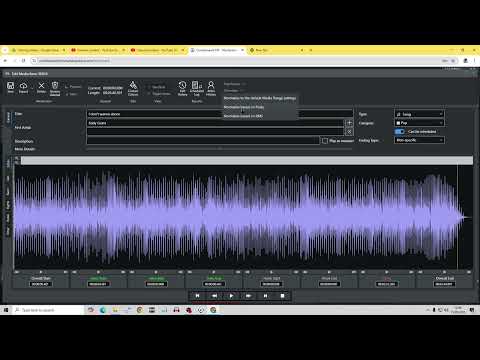The height and width of the screenshot is (360, 480).
Task: Click the skip to end transport button
Action: [x=265, y=296]
